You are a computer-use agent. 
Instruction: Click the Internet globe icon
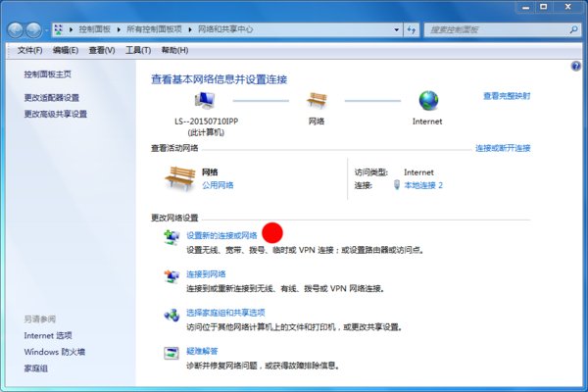(428, 101)
